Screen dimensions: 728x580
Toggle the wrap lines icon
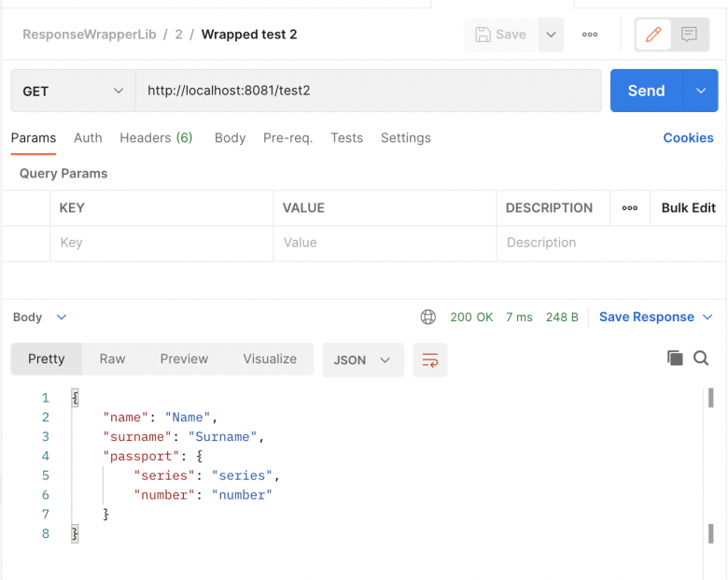coord(430,361)
